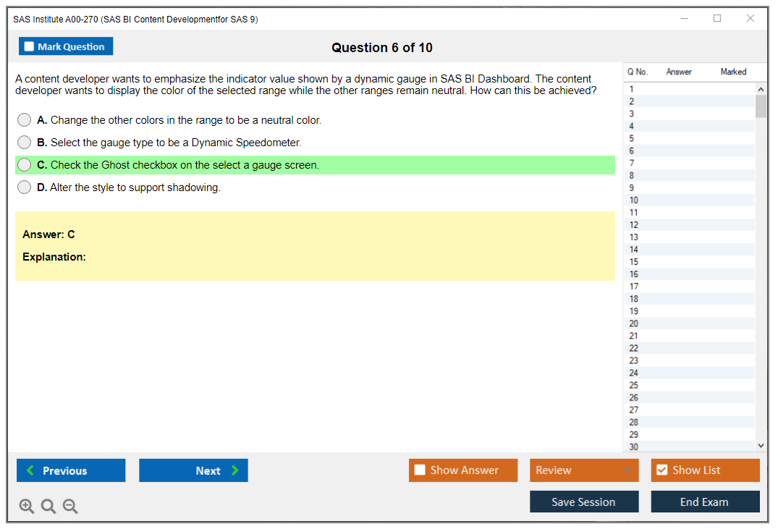Toggle the Mark Question checkbox

coord(30,47)
